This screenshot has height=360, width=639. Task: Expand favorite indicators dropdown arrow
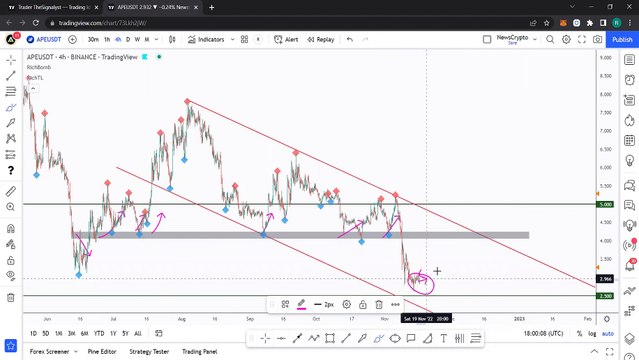(232, 40)
